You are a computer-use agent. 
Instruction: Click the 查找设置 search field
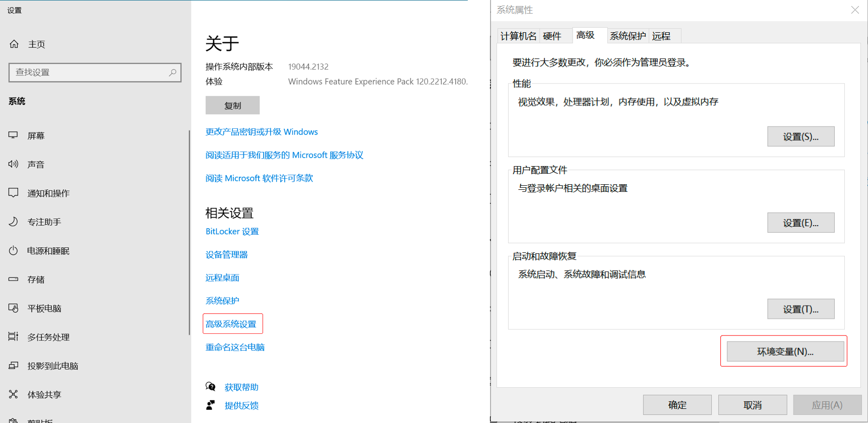[x=88, y=73]
